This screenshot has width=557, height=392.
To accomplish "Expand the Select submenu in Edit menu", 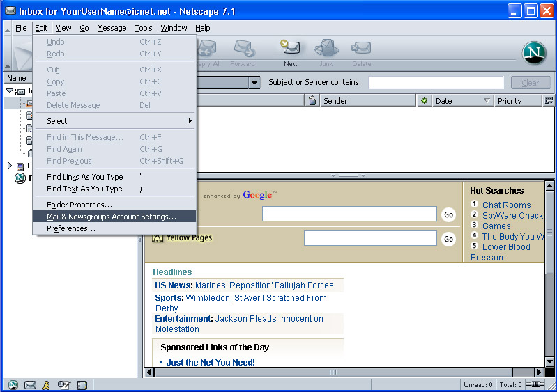I will pos(116,121).
